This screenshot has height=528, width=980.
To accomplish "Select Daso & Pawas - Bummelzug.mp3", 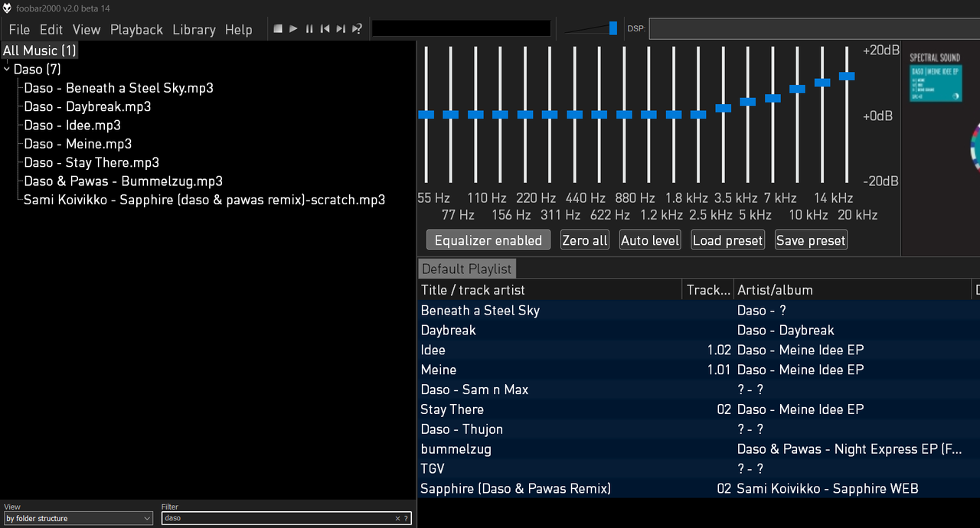I will tap(123, 181).
